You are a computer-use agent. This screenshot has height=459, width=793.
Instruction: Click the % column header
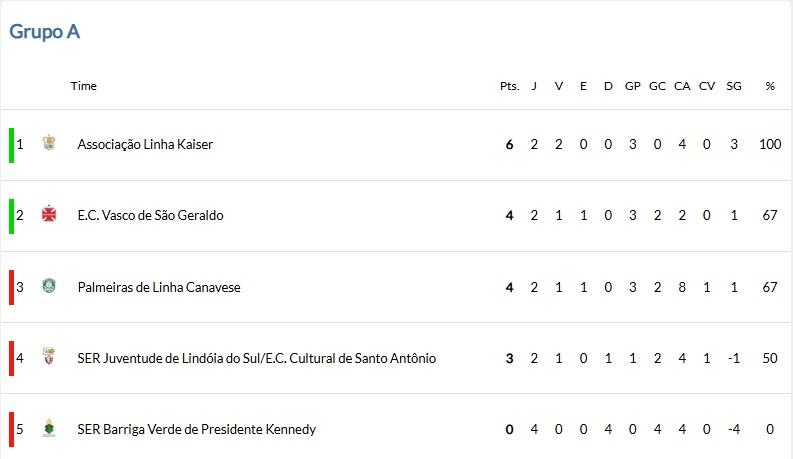(x=770, y=86)
